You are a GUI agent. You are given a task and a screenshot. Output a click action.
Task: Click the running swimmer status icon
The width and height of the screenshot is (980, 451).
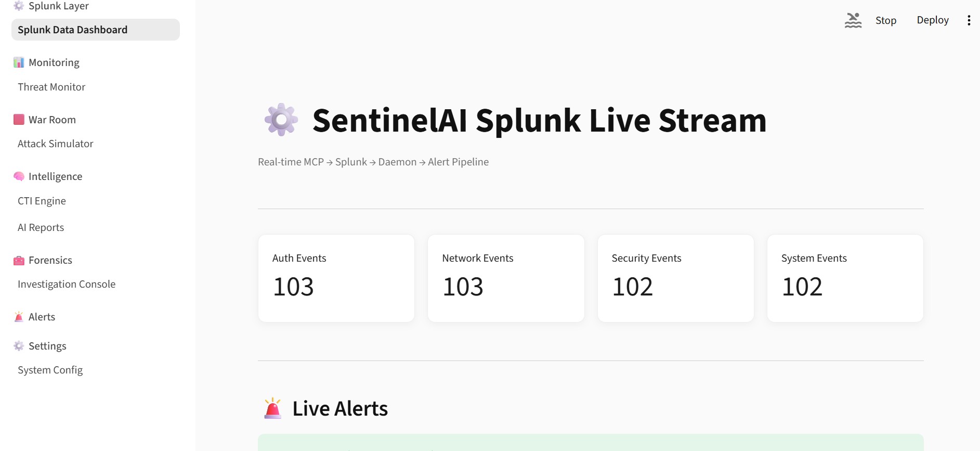(x=853, y=20)
